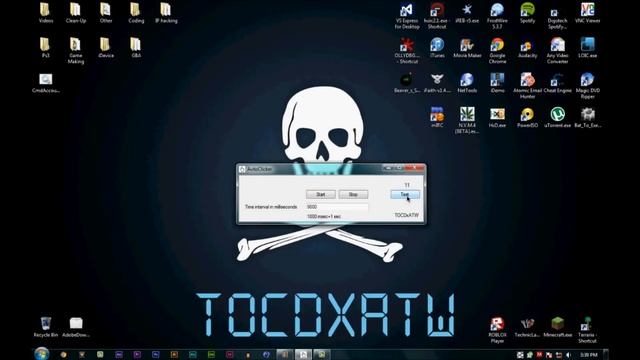Click the Test button in AutoClicker
Image resolution: width=640 pixels, height=360 pixels.
[x=405, y=195]
